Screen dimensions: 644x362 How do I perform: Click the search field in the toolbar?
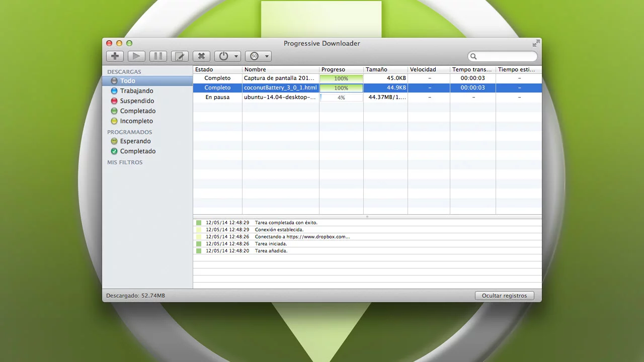coord(503,56)
